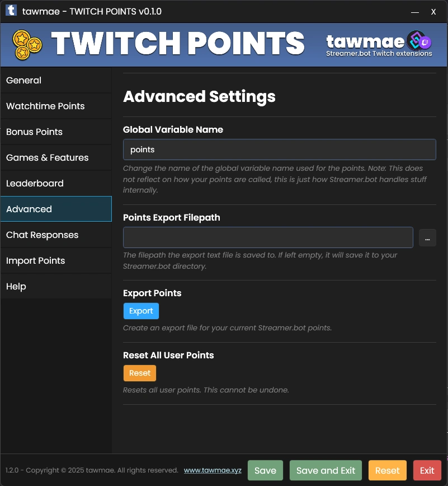Image resolution: width=448 pixels, height=486 pixels.
Task: Switch to Watchtime Points section
Action: (56, 106)
